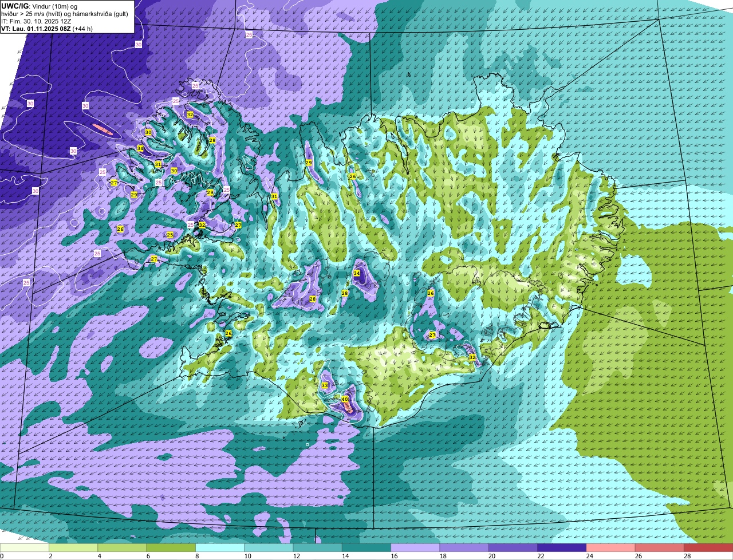
Task: Pick the olive green 6–8 legend swatch
Action: (171, 548)
